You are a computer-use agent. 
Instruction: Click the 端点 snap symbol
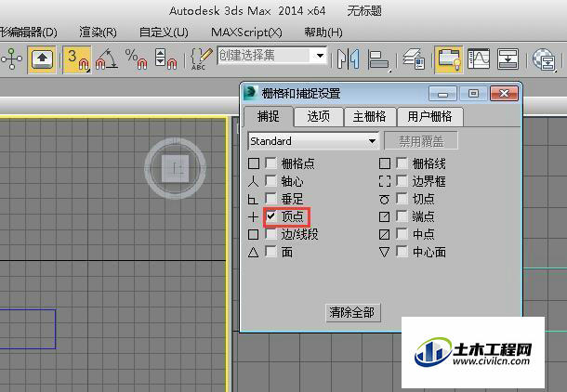pyautogui.click(x=385, y=216)
